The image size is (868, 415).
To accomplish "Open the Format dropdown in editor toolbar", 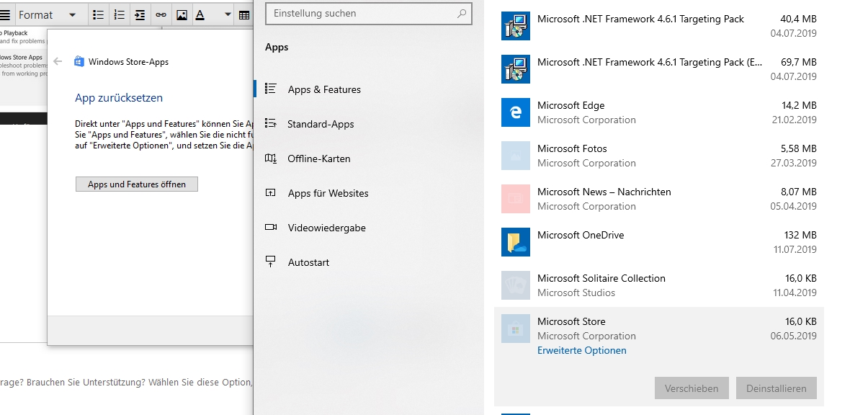I will click(x=48, y=14).
